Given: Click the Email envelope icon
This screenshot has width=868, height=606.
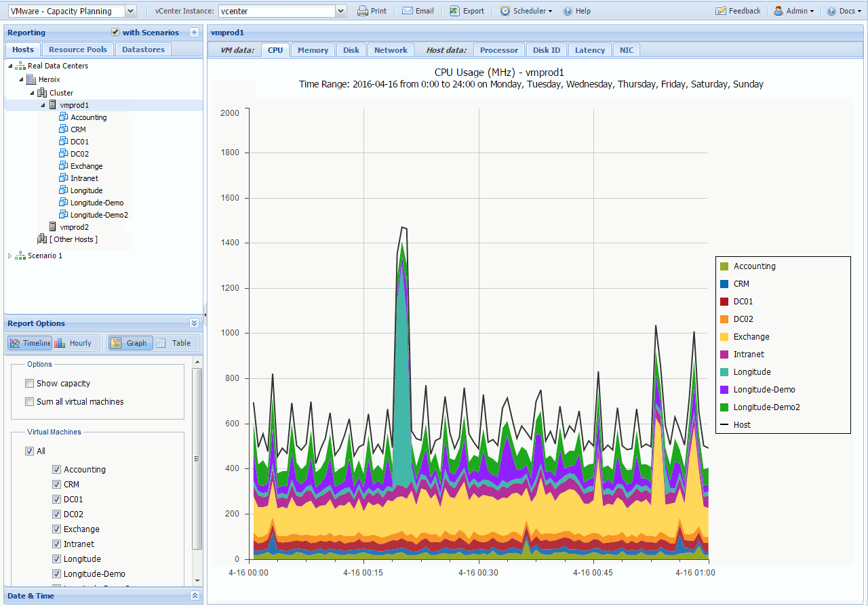Looking at the screenshot, I should click(x=407, y=11).
